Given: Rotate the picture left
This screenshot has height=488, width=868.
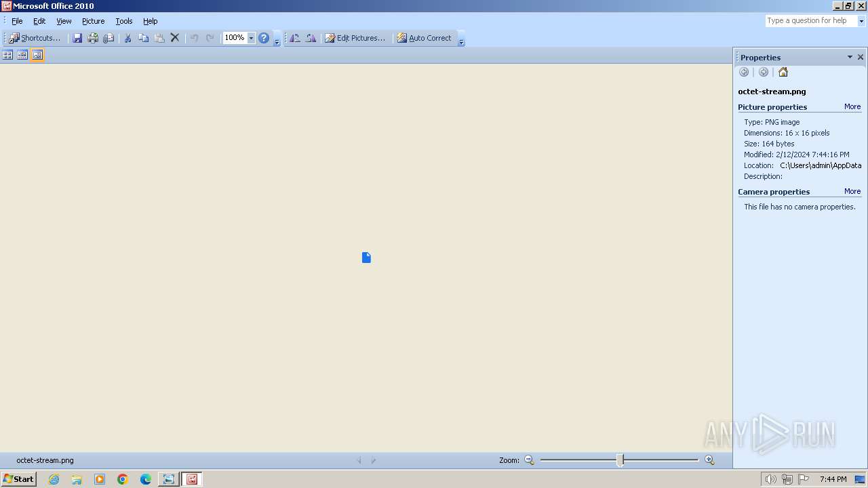Looking at the screenshot, I should point(295,38).
